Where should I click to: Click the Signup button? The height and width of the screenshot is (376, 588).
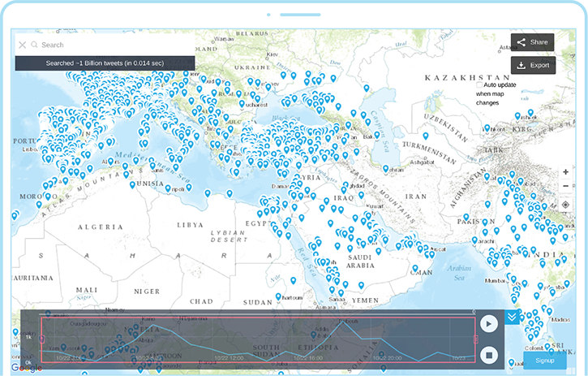tap(544, 361)
